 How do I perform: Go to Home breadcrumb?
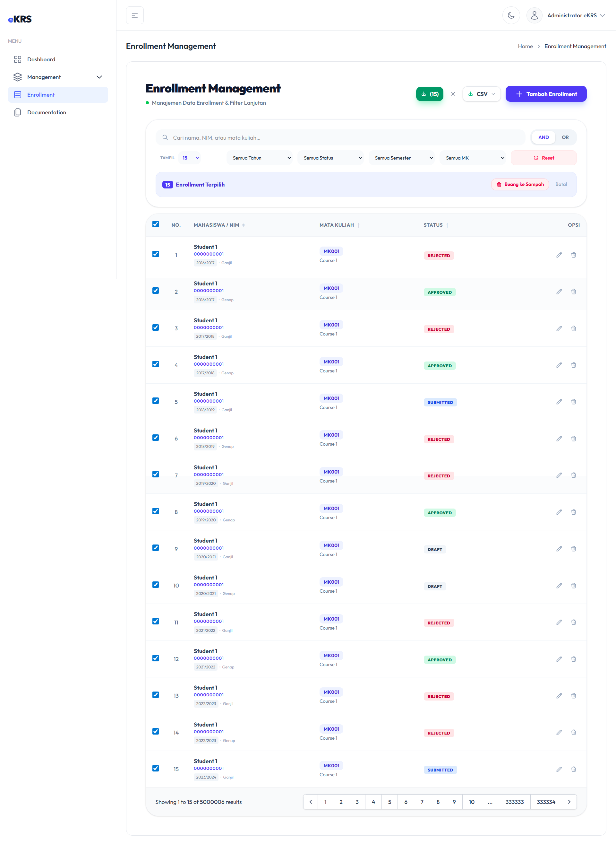(x=525, y=46)
